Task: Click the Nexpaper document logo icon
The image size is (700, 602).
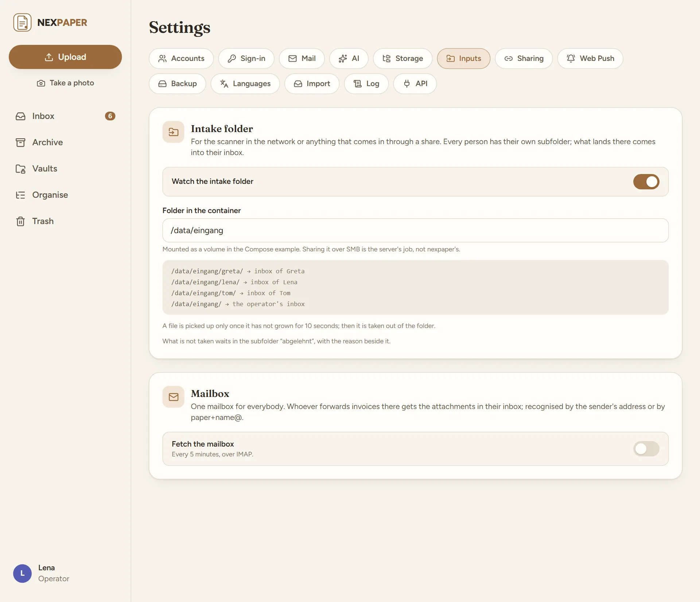Action: pyautogui.click(x=22, y=22)
